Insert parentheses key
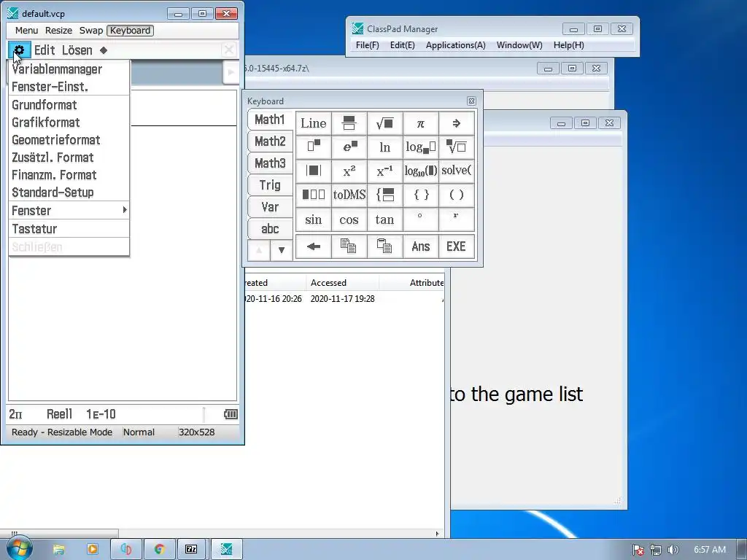 [457, 195]
